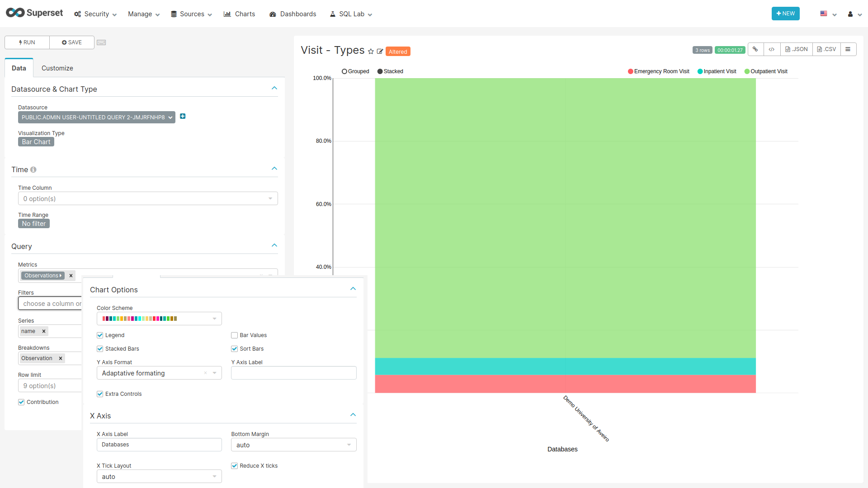The height and width of the screenshot is (488, 868).
Task: Add a new datasource plus icon
Action: [183, 117]
